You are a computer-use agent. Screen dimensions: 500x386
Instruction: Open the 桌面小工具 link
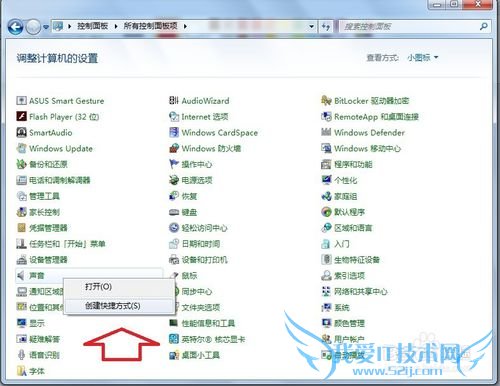[201, 355]
